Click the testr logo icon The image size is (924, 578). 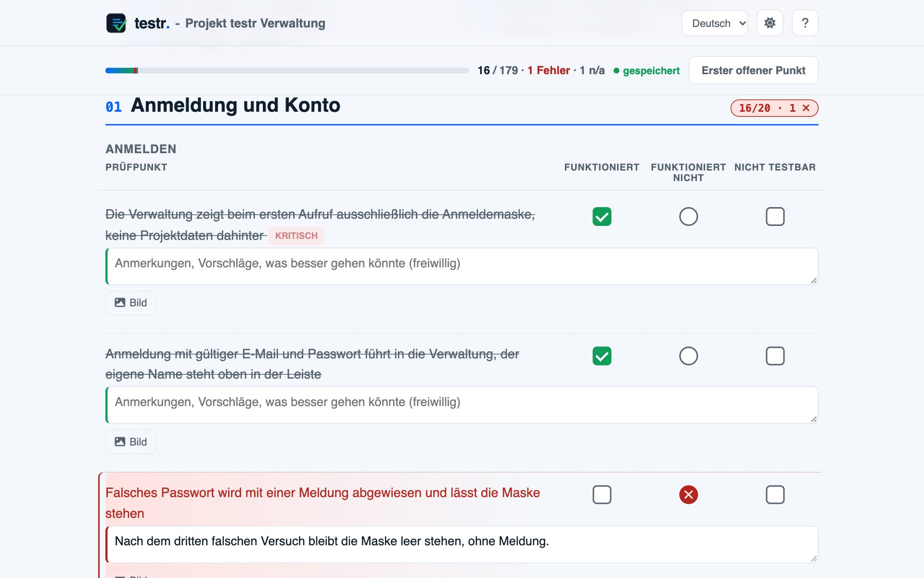[x=116, y=23]
